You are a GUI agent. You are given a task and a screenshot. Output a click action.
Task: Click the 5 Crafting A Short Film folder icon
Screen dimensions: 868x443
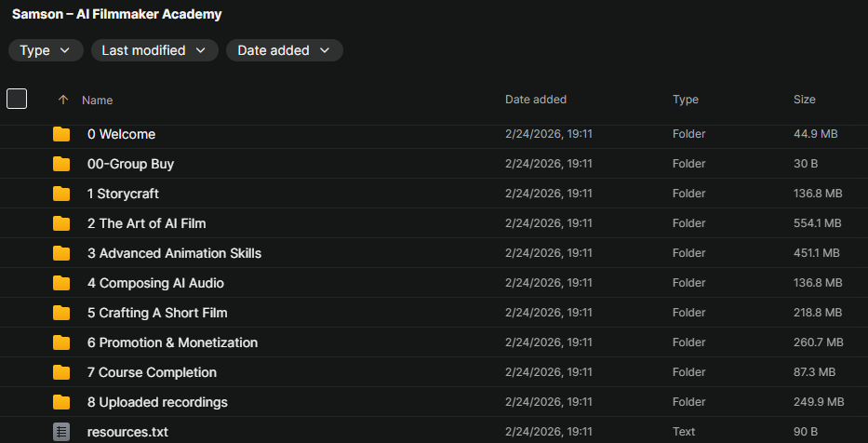tap(61, 313)
